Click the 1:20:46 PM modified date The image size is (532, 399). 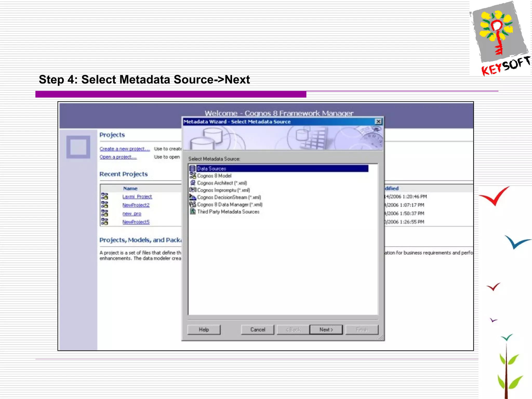405,197
